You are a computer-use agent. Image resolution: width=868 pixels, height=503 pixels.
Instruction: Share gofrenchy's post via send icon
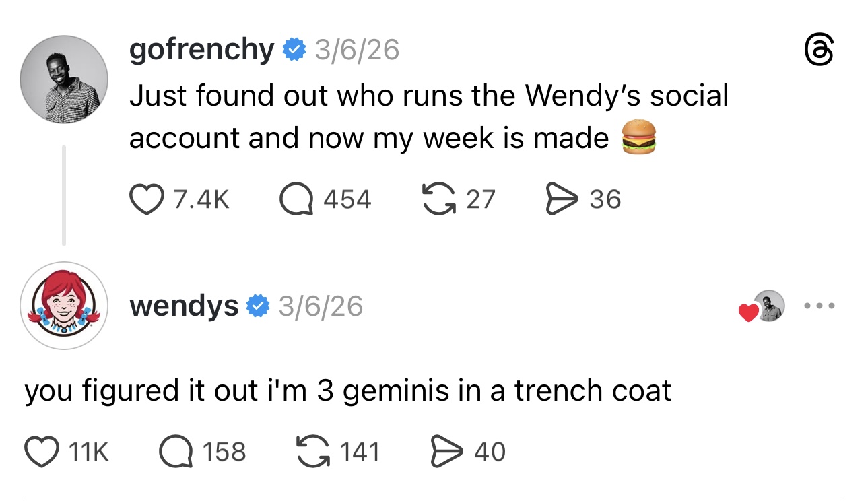(x=560, y=199)
